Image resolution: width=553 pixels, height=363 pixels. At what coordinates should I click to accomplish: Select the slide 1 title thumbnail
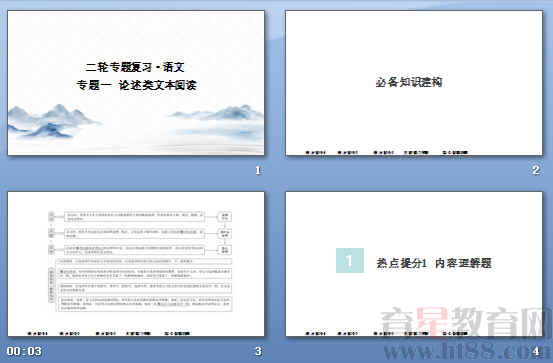click(x=136, y=83)
